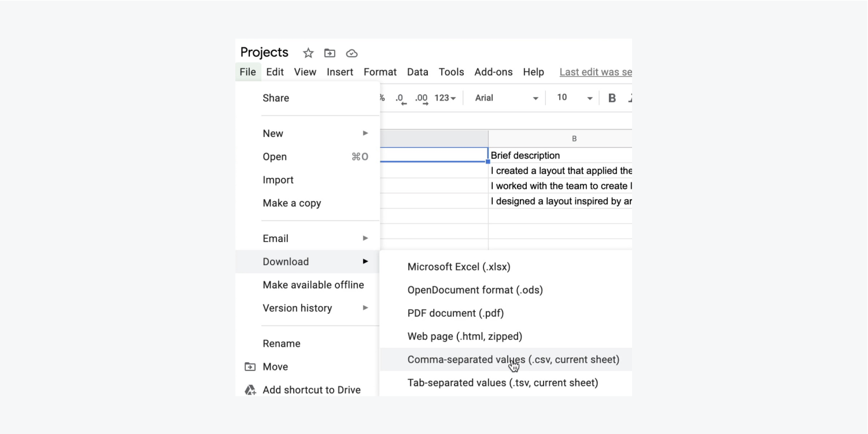Decrease decimal places in toolbar
Viewport: 868px width, 434px height.
click(400, 98)
